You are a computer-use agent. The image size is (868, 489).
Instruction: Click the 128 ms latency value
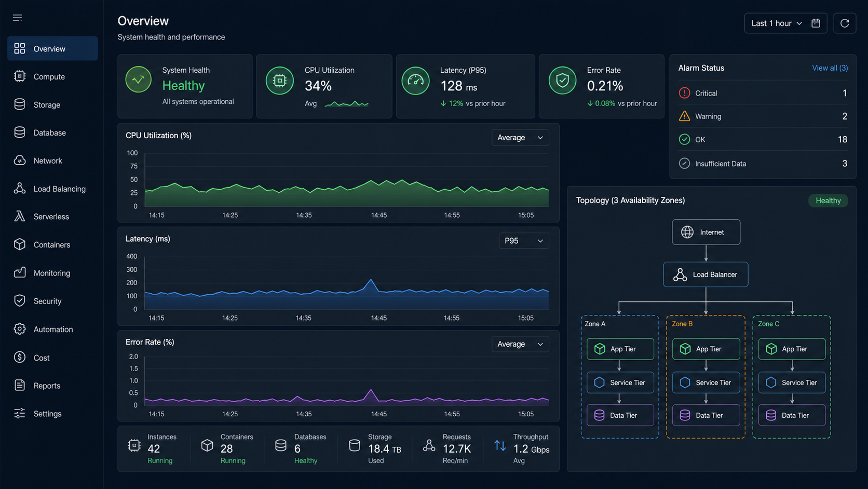tap(458, 86)
